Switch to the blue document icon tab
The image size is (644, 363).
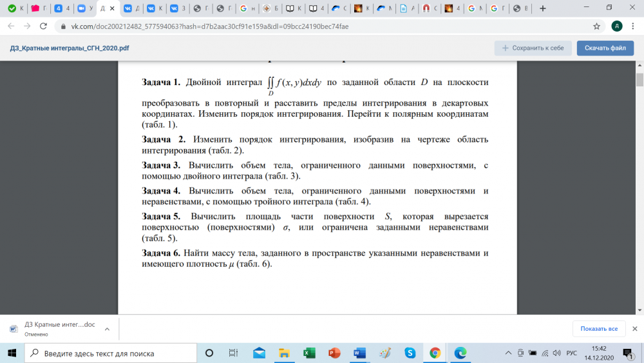407,8
